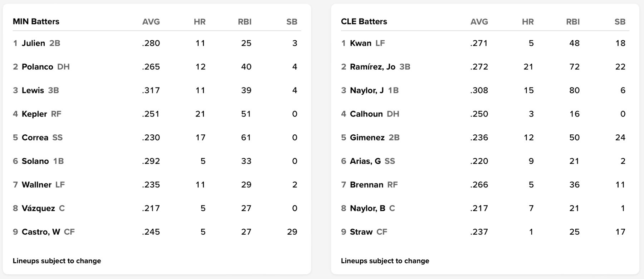Image resolution: width=644 pixels, height=279 pixels.
Task: Open Straw CF player profile
Action: pos(361,232)
